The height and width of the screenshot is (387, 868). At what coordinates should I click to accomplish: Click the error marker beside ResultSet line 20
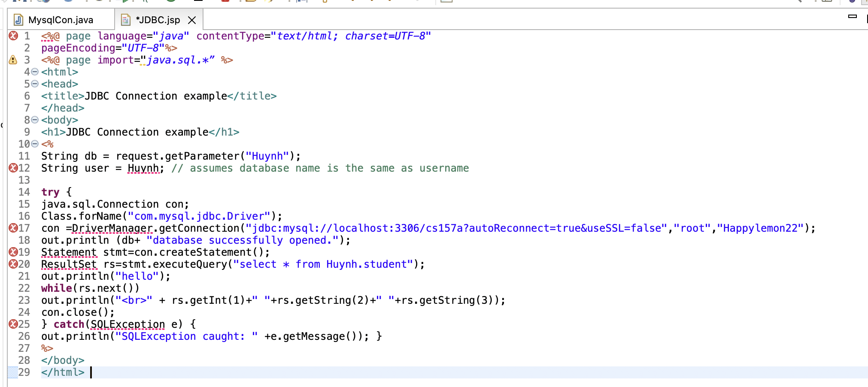point(13,264)
